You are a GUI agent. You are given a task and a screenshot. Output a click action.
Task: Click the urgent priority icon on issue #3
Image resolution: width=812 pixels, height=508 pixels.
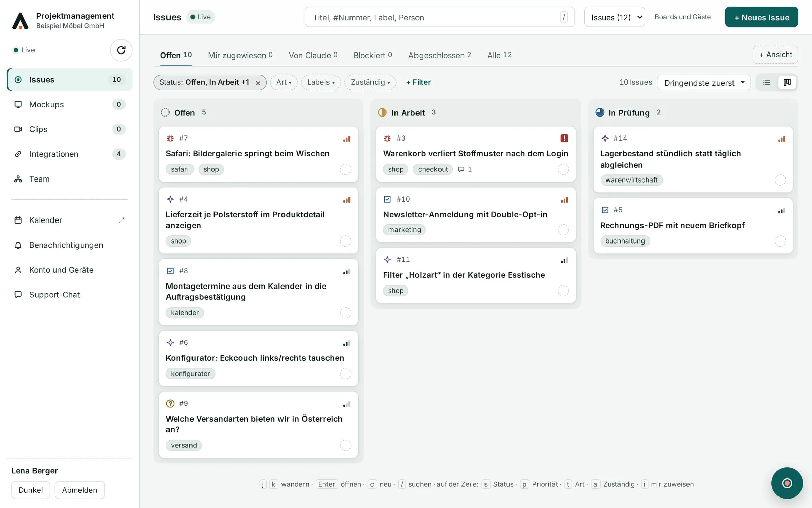(x=564, y=138)
